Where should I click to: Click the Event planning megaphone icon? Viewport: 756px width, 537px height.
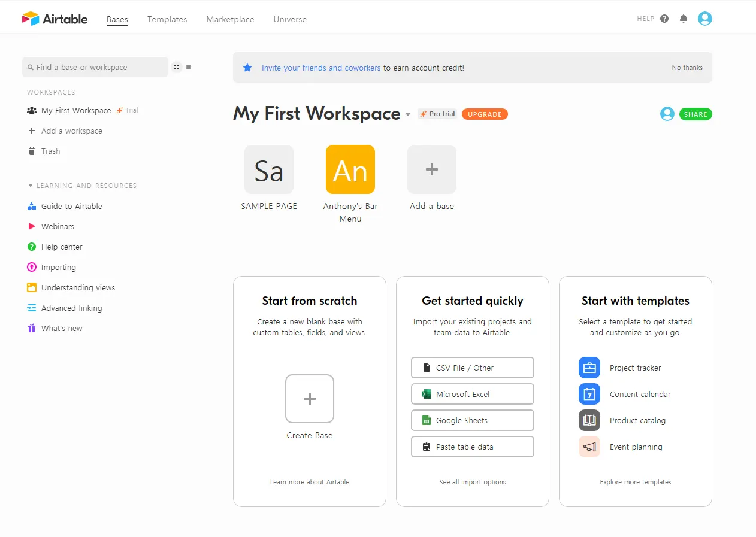pos(589,447)
